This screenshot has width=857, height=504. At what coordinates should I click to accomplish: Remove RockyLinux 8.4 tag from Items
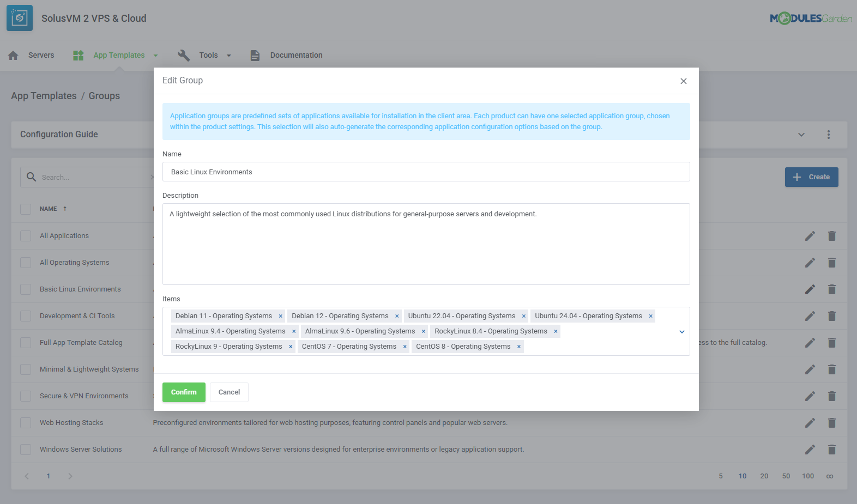coord(556,331)
